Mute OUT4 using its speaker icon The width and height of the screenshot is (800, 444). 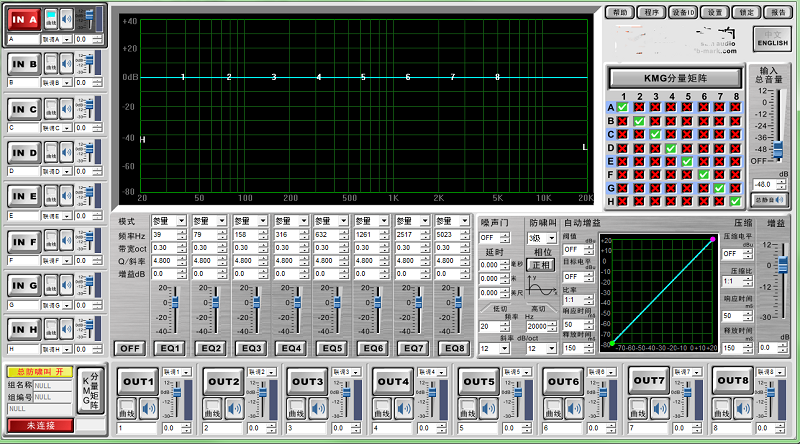(x=403, y=408)
